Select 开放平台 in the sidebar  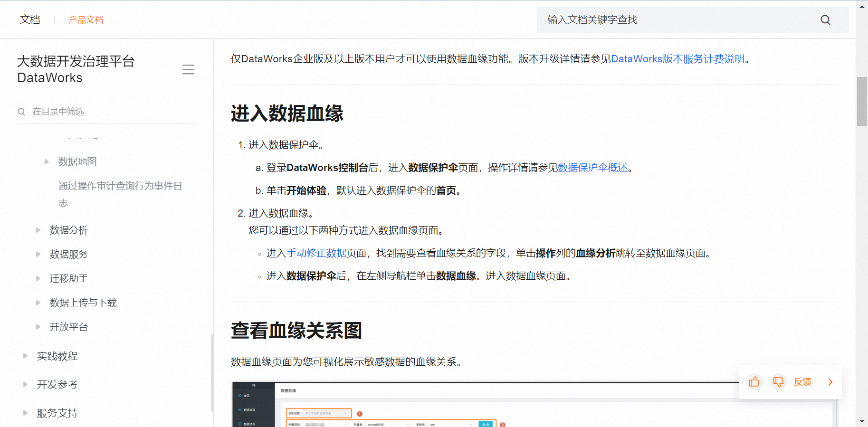(x=69, y=327)
